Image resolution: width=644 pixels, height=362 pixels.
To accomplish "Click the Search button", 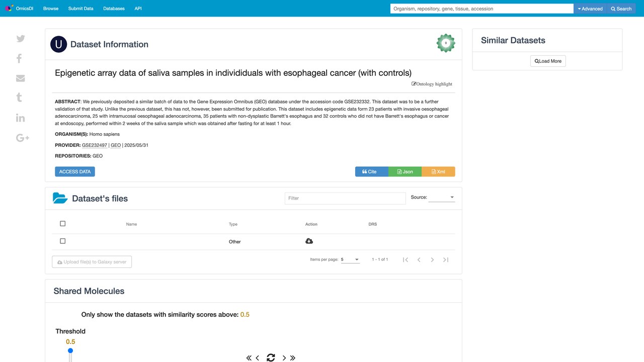I will [x=621, y=9].
